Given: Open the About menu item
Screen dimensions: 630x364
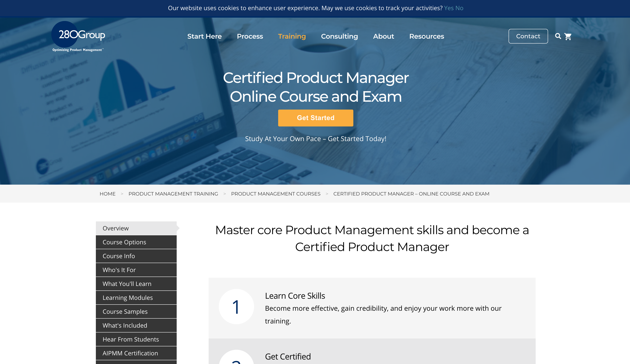Looking at the screenshot, I should (383, 36).
